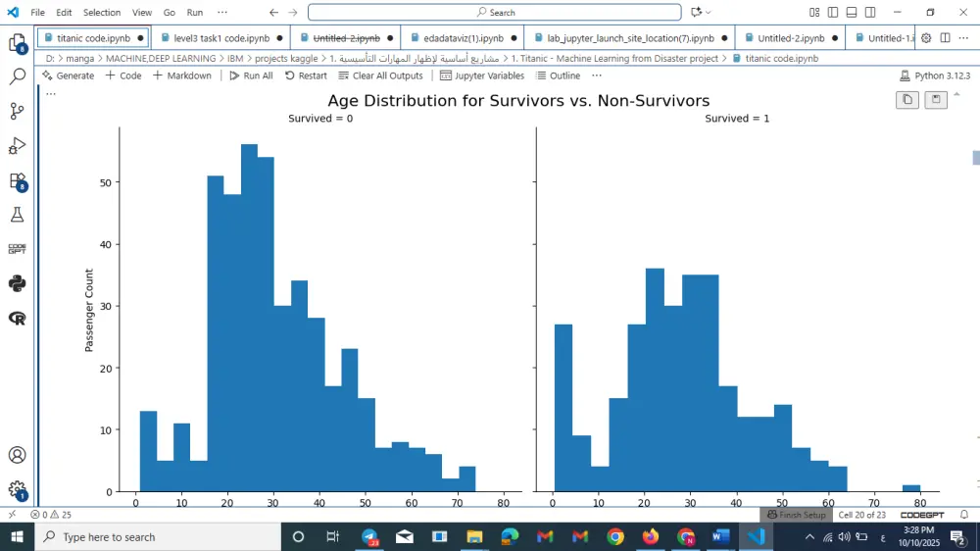Image resolution: width=980 pixels, height=551 pixels.
Task: Open the Testing flask view
Action: [x=17, y=215]
